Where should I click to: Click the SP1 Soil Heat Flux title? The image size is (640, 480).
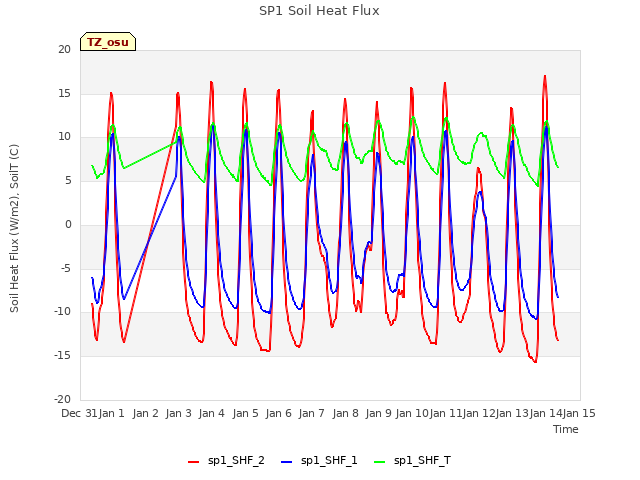319,11
